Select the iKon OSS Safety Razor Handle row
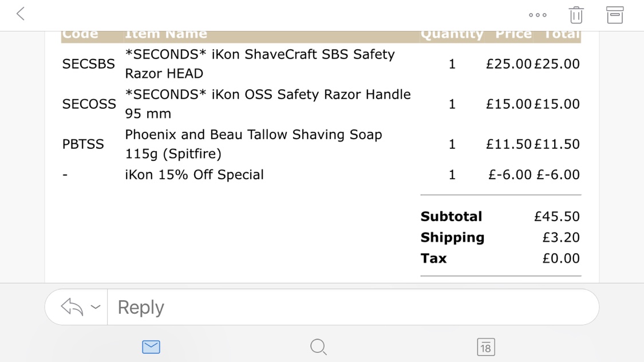 click(321, 104)
